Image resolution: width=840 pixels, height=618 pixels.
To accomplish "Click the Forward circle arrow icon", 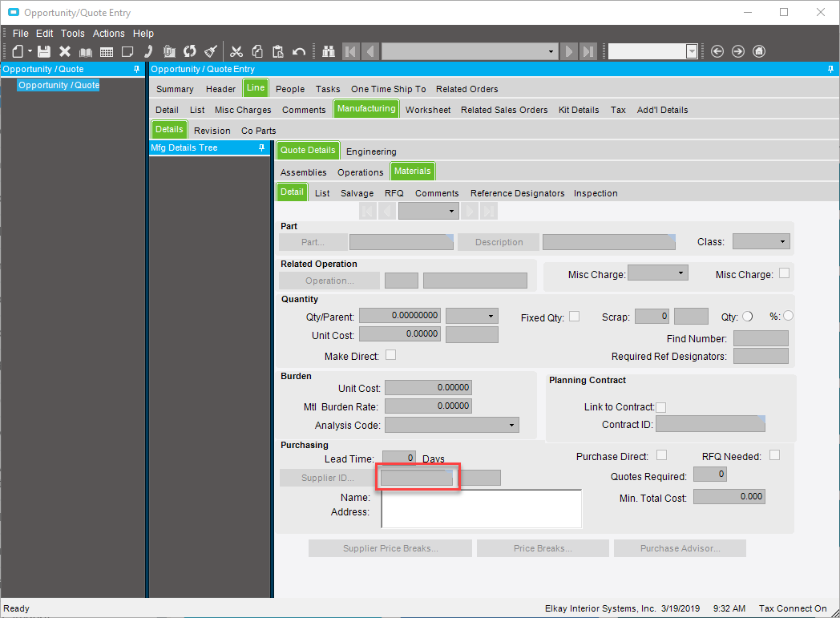I will (x=738, y=51).
